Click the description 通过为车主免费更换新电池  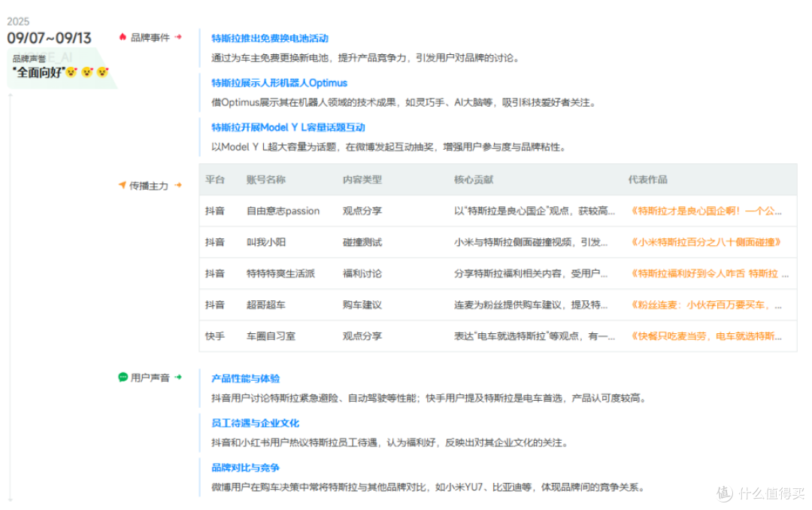click(365, 58)
